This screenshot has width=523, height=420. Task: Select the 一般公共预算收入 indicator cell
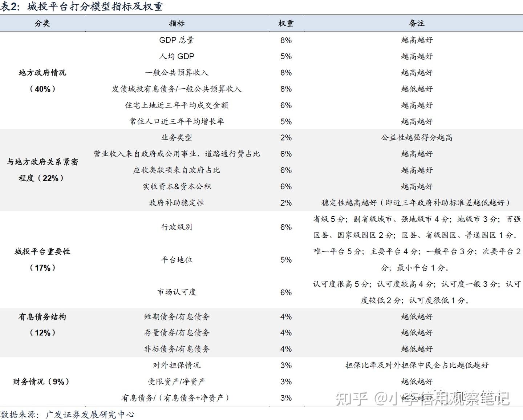177,73
